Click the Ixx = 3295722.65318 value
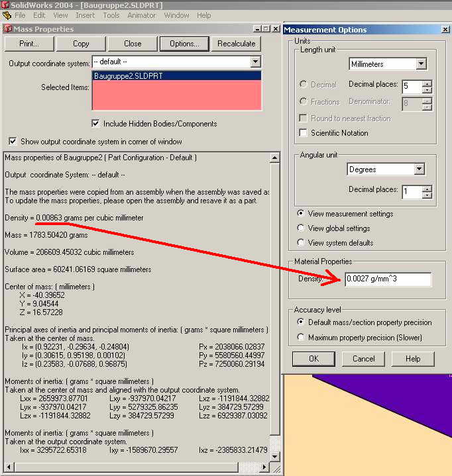 click(x=53, y=450)
